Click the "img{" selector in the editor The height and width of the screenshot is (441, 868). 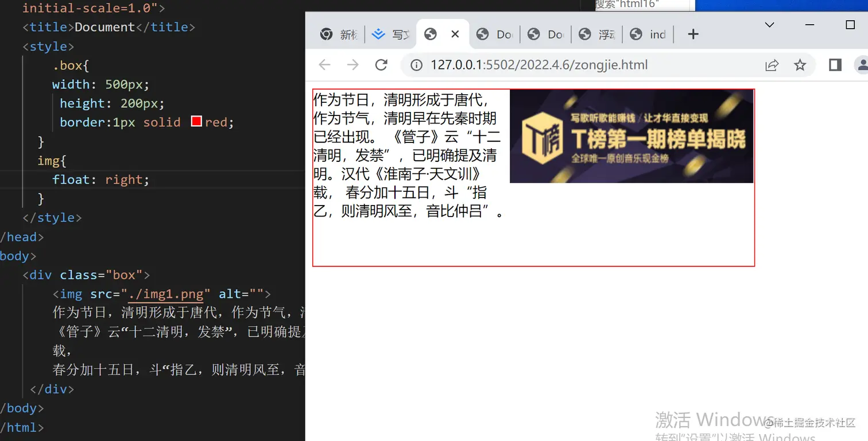tap(52, 161)
